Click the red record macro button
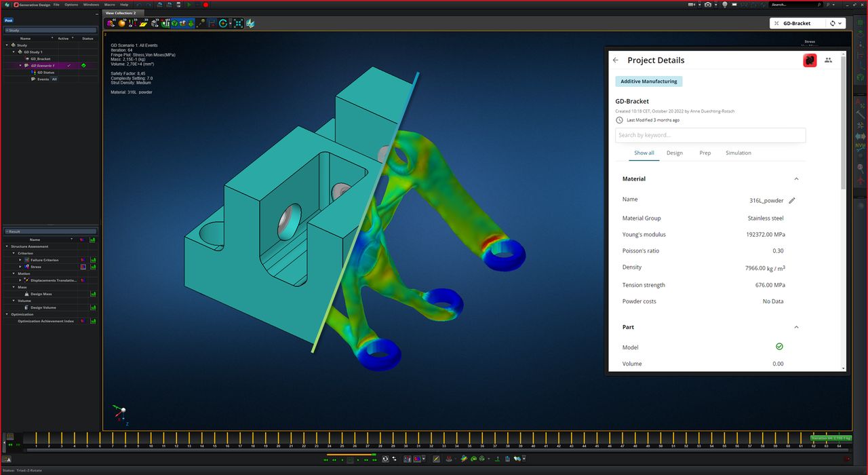 click(205, 5)
